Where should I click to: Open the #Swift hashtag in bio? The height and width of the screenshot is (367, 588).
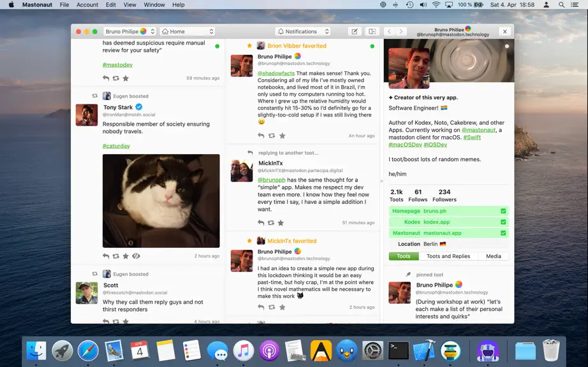click(472, 138)
